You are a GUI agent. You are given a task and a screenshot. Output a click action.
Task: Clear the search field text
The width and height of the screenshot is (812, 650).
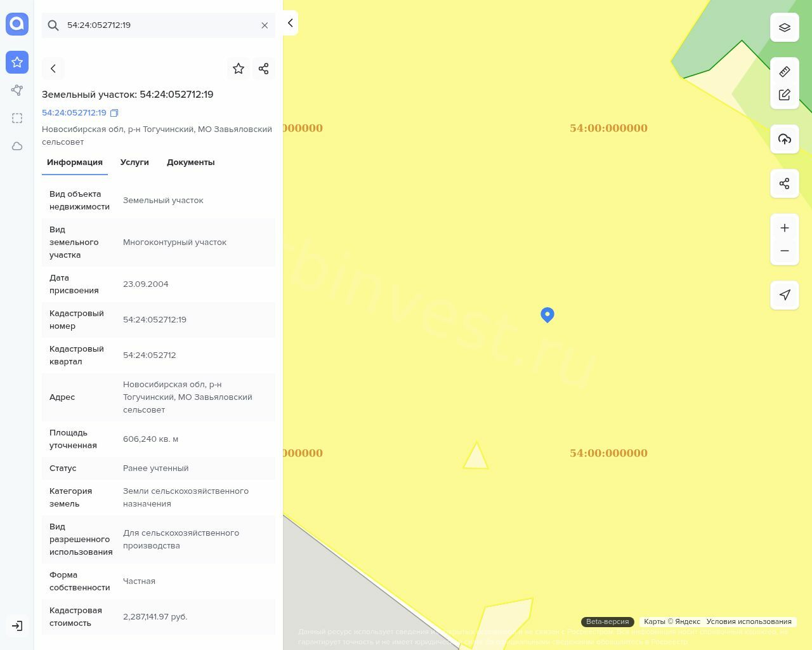[x=265, y=25]
